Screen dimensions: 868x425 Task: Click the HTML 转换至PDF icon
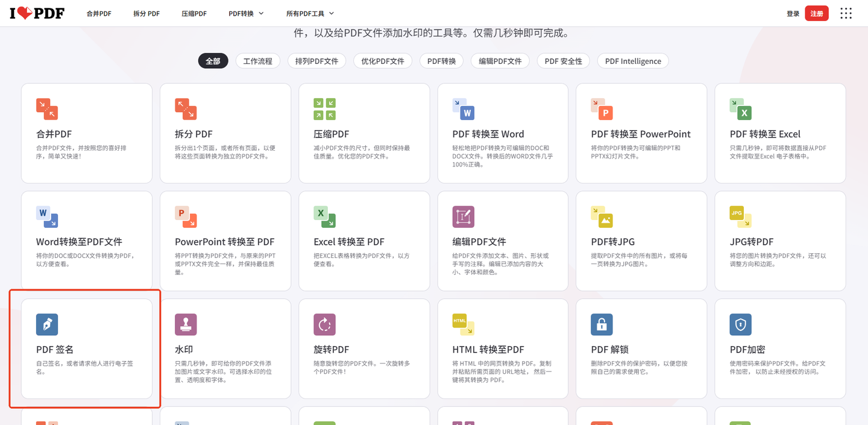463,324
